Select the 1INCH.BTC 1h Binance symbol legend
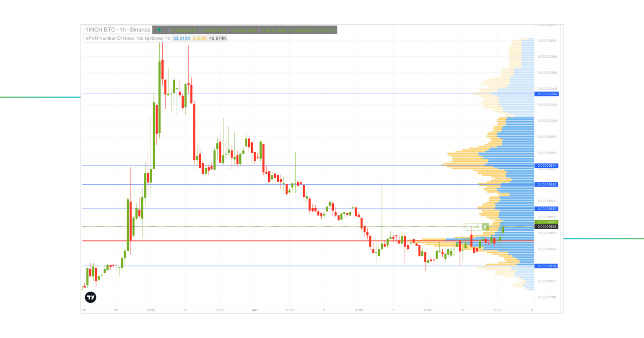The height and width of the screenshot is (338, 644). (x=118, y=30)
